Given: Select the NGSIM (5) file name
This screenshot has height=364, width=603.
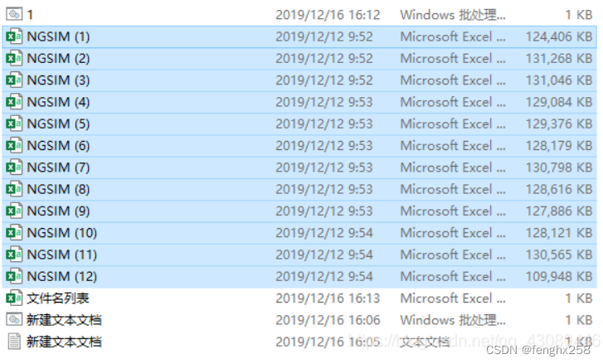Looking at the screenshot, I should (58, 124).
